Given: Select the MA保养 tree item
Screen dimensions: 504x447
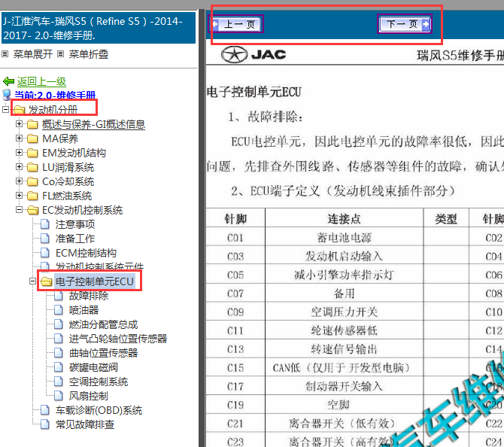Looking at the screenshot, I should tap(60, 138).
